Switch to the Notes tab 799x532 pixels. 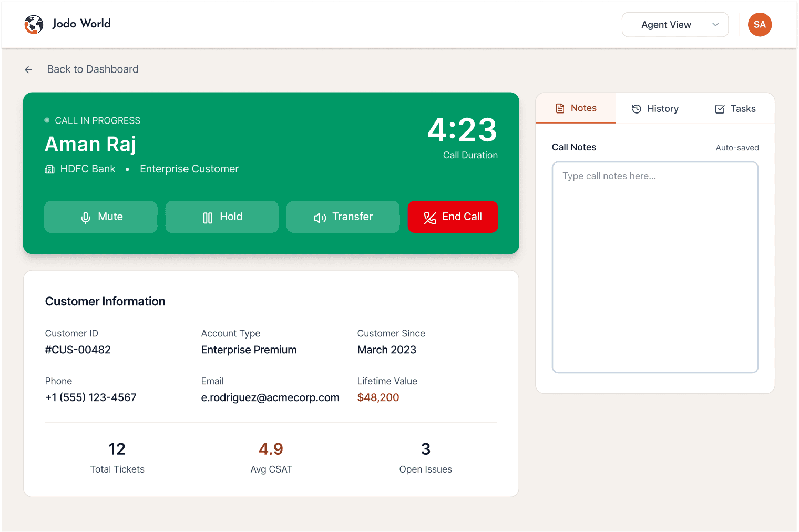576,108
